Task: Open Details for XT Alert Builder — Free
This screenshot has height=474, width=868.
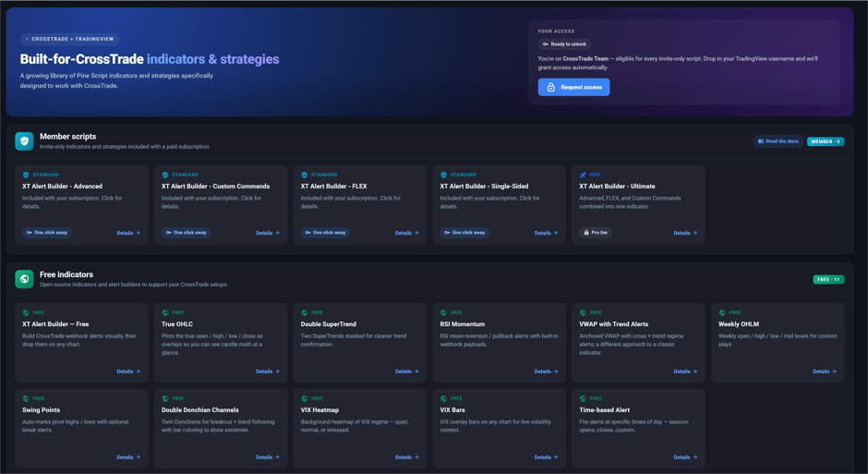Action: pyautogui.click(x=127, y=371)
